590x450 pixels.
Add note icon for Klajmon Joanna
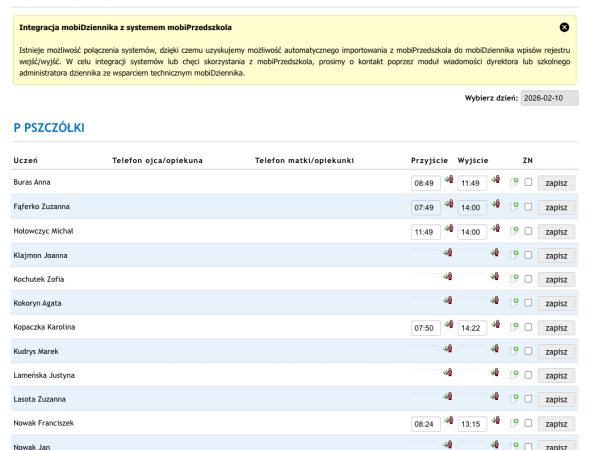click(514, 255)
